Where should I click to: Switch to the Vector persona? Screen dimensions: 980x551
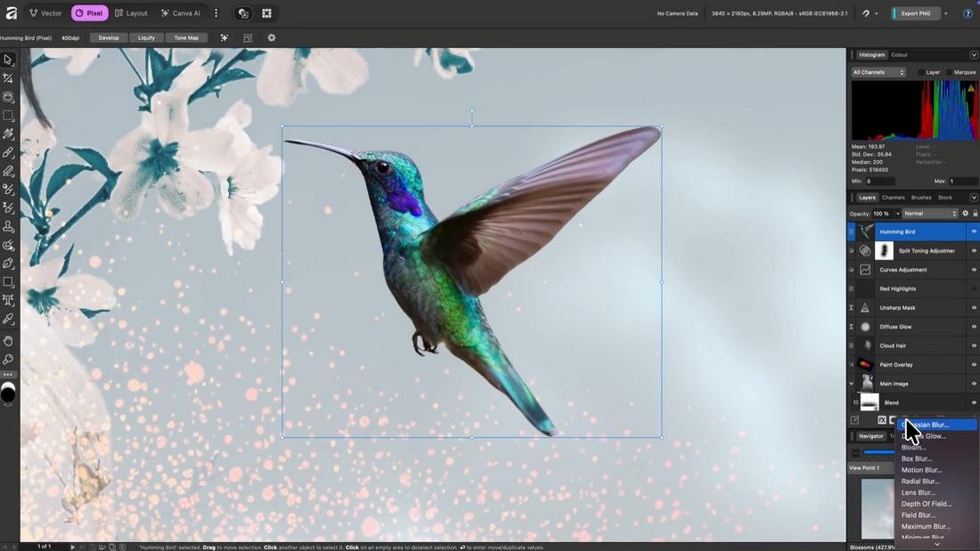[45, 12]
